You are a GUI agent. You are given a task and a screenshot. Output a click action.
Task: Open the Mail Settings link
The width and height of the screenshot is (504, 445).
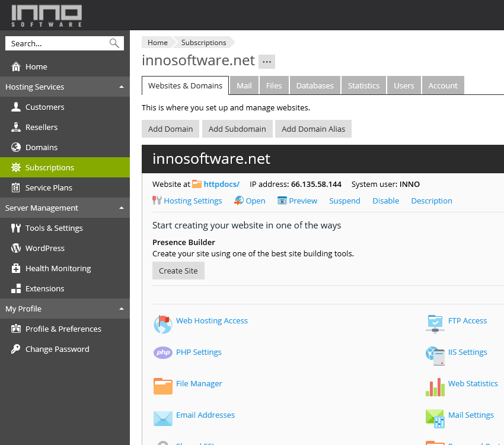471,415
